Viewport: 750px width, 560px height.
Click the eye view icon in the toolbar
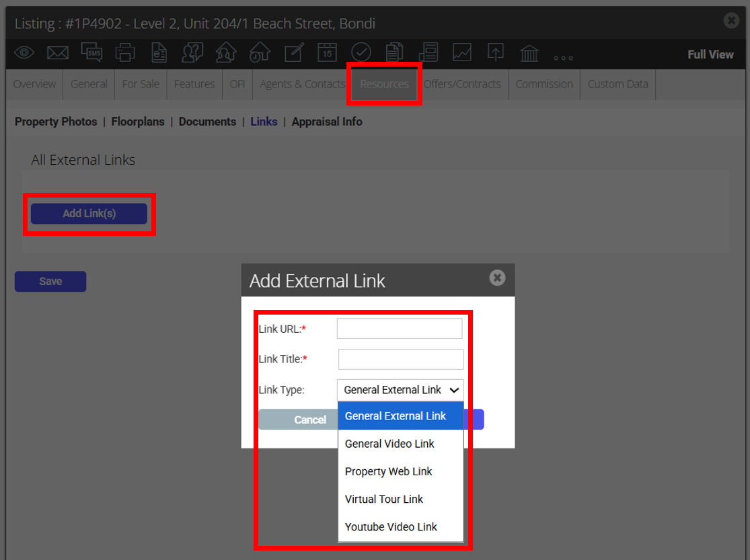click(x=24, y=52)
